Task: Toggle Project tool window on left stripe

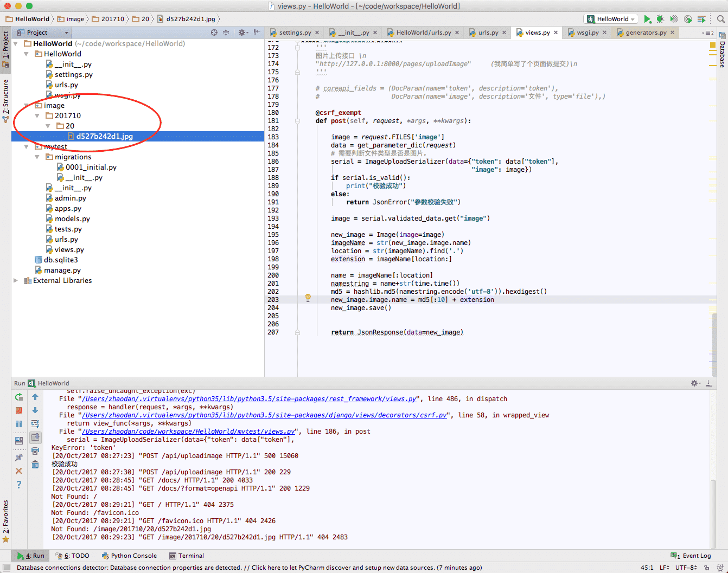Action: click(x=5, y=49)
